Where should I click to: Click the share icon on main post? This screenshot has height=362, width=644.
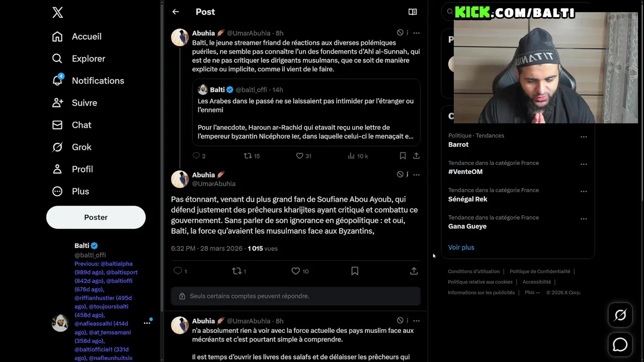coord(414,271)
